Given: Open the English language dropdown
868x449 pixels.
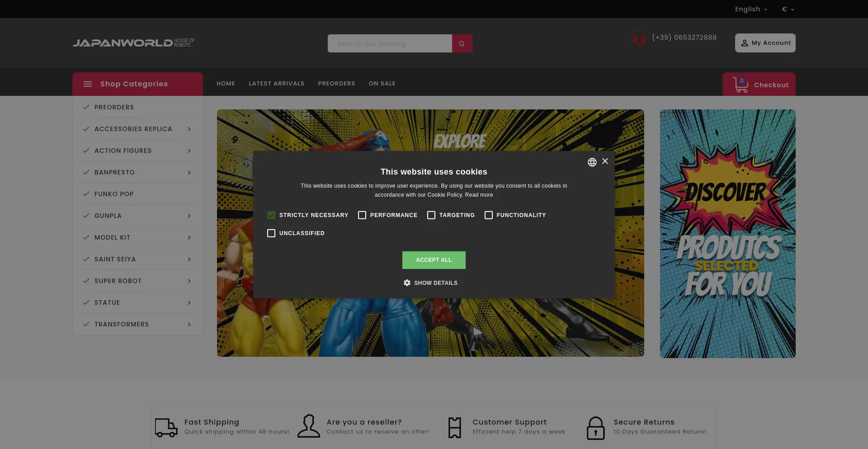Looking at the screenshot, I should [751, 9].
